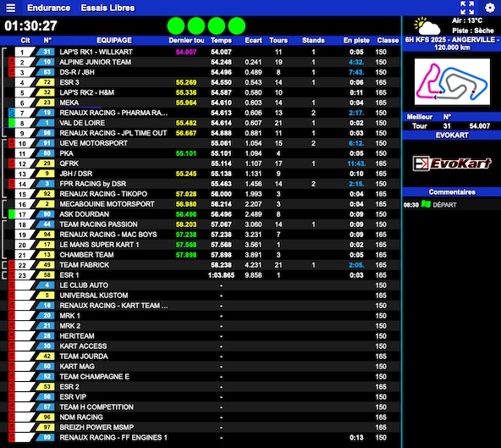Sort by Tours column header
Screen dimensions: 501x448
(x=278, y=41)
